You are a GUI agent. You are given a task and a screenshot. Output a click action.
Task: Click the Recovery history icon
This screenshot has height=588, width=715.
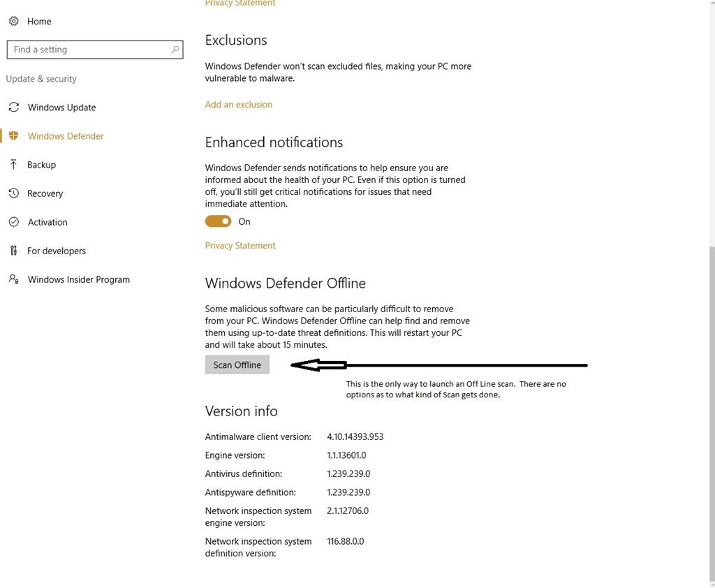(x=14, y=193)
